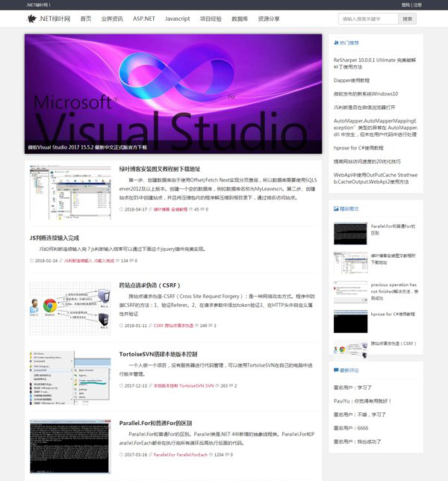This screenshot has height=481, width=448.
Task: Open article title 跨站点请求伪造（CSRF）
Action: (149, 285)
